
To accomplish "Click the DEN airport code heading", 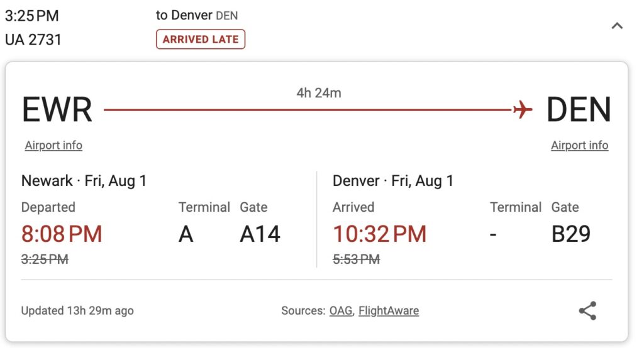I will pyautogui.click(x=579, y=109).
